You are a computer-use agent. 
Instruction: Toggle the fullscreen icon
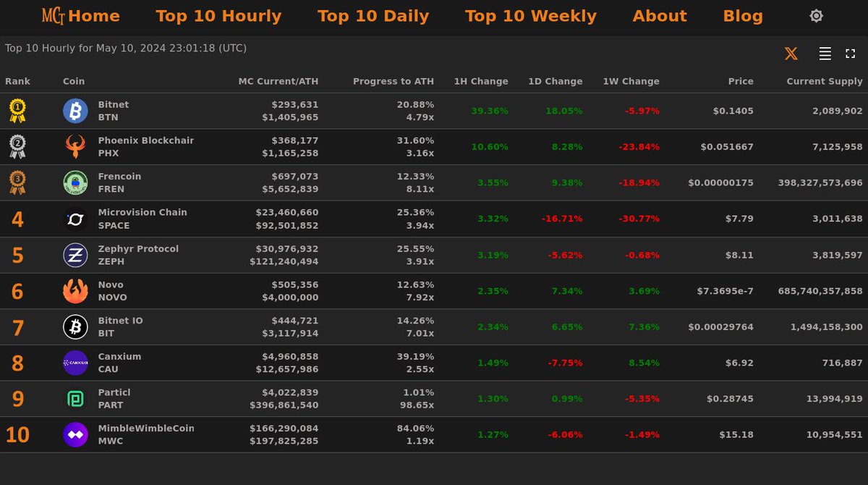click(850, 54)
